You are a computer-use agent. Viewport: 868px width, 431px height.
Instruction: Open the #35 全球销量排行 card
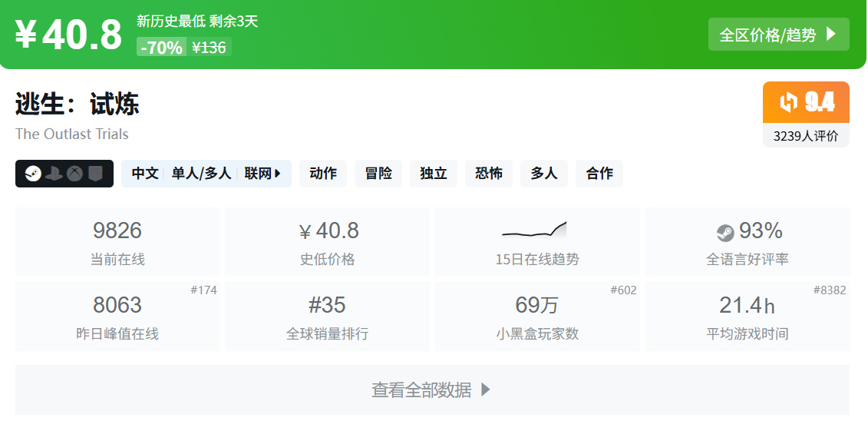(327, 317)
